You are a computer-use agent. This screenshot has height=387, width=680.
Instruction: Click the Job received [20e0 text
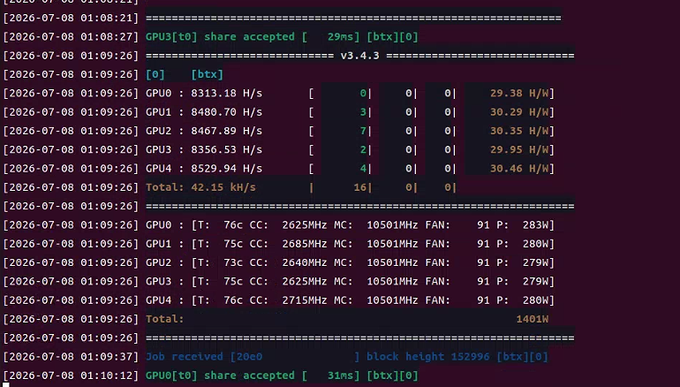(204, 357)
